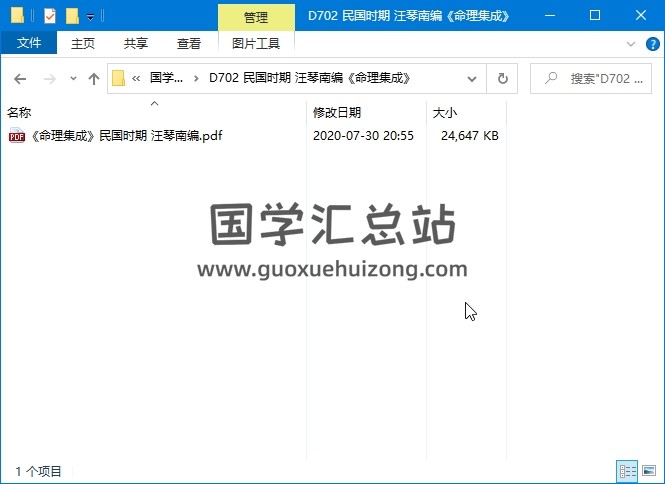
Task: Open the 图片工具 ribbon tab
Action: coord(256,44)
